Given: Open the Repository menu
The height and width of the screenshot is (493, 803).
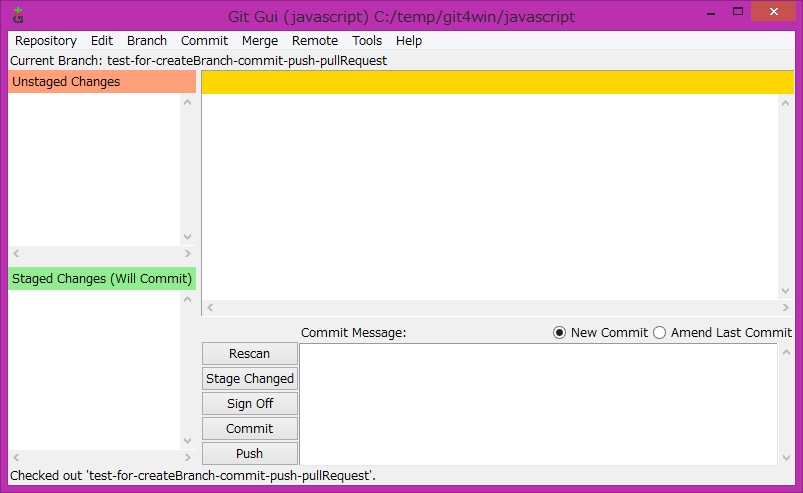Looking at the screenshot, I should pyautogui.click(x=46, y=40).
